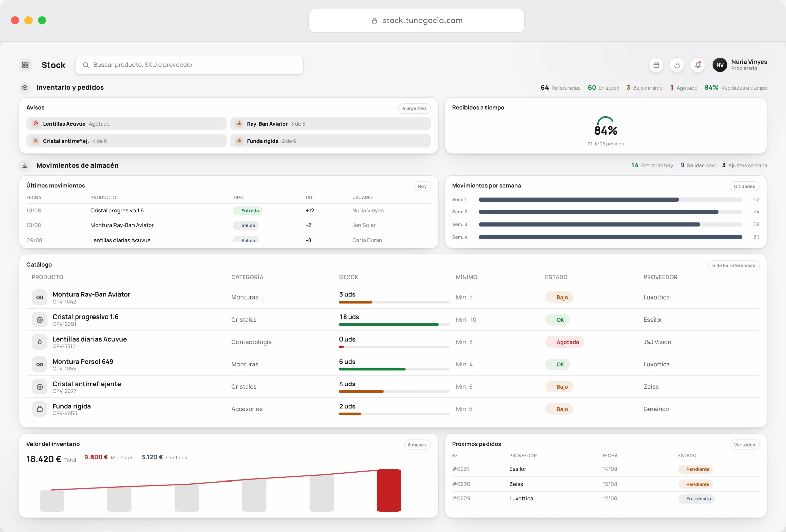Click the 4 urgentes badge

coord(414,108)
